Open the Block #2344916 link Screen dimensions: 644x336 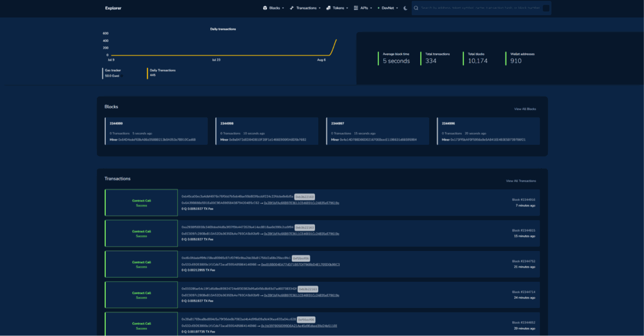tap(523, 199)
